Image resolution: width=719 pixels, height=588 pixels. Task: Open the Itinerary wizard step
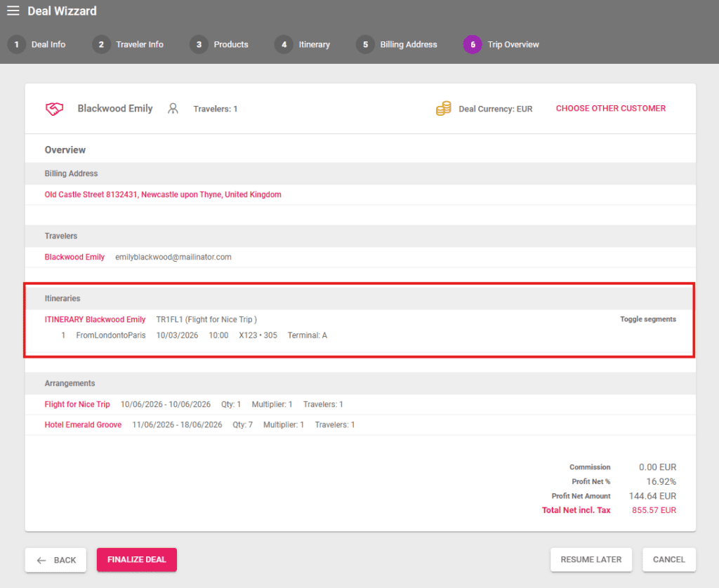pos(314,44)
